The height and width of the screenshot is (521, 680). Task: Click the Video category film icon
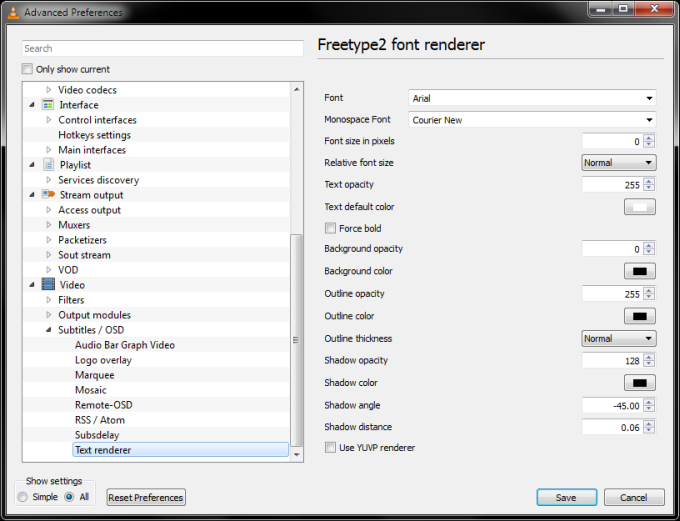(48, 284)
